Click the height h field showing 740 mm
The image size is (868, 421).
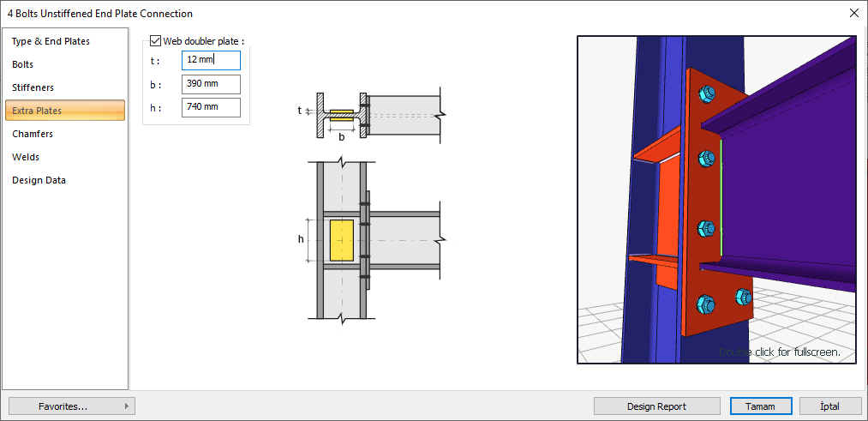[x=211, y=107]
